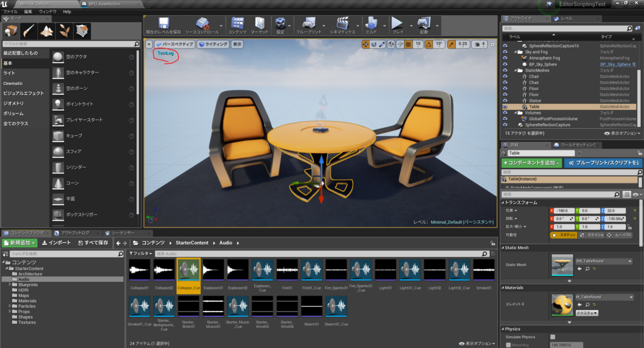Hide BP_Sky_Sphere via eye icon
The width and height of the screenshot is (644, 348).
505,65
